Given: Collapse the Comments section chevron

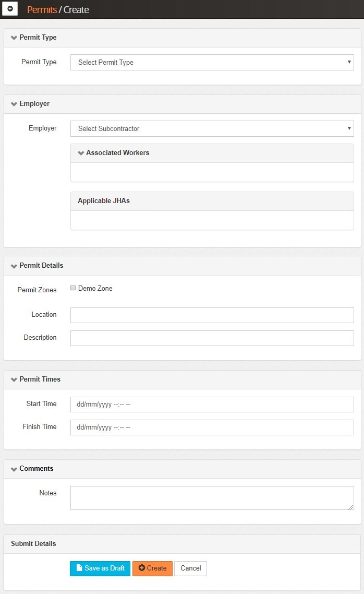Looking at the screenshot, I should coord(14,469).
